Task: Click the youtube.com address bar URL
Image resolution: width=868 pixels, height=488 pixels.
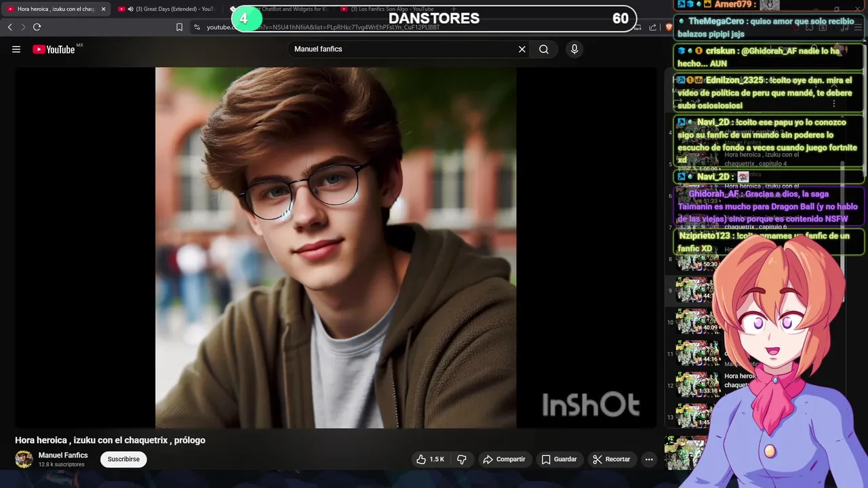Action: [323, 27]
